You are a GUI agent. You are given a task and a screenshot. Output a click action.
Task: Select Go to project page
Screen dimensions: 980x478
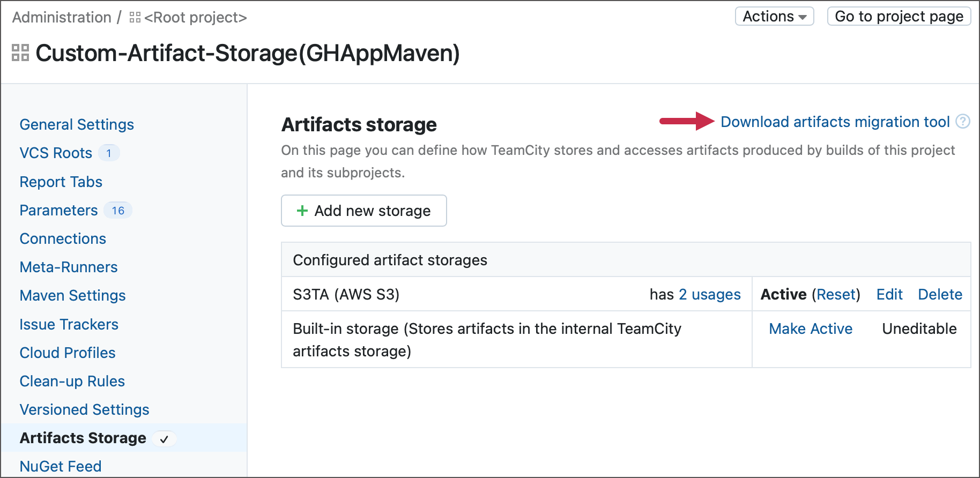[x=899, y=16]
